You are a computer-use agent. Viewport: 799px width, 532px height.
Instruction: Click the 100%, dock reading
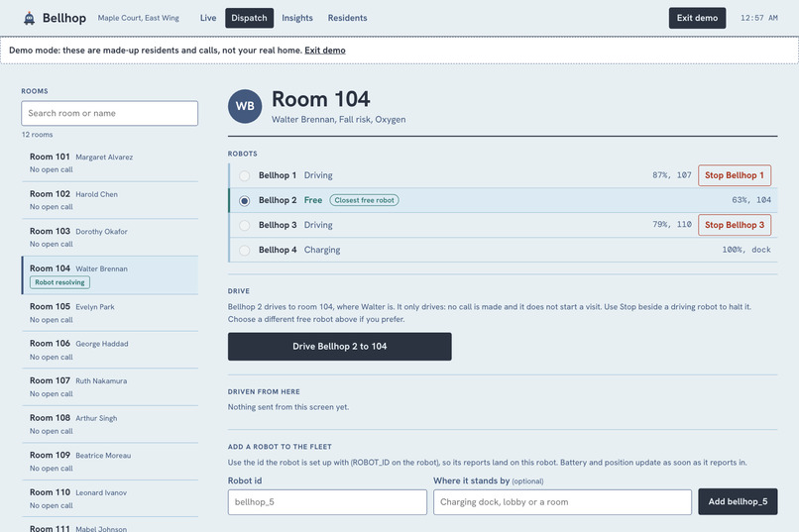(746, 250)
